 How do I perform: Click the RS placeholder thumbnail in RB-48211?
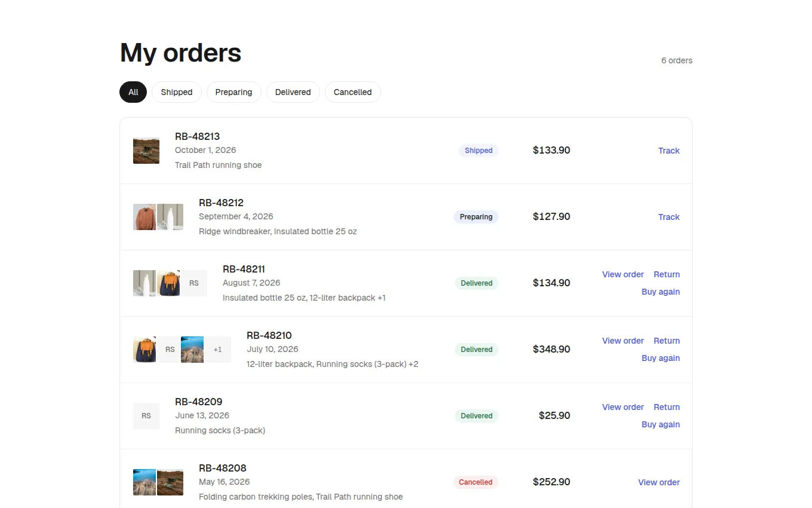point(194,283)
